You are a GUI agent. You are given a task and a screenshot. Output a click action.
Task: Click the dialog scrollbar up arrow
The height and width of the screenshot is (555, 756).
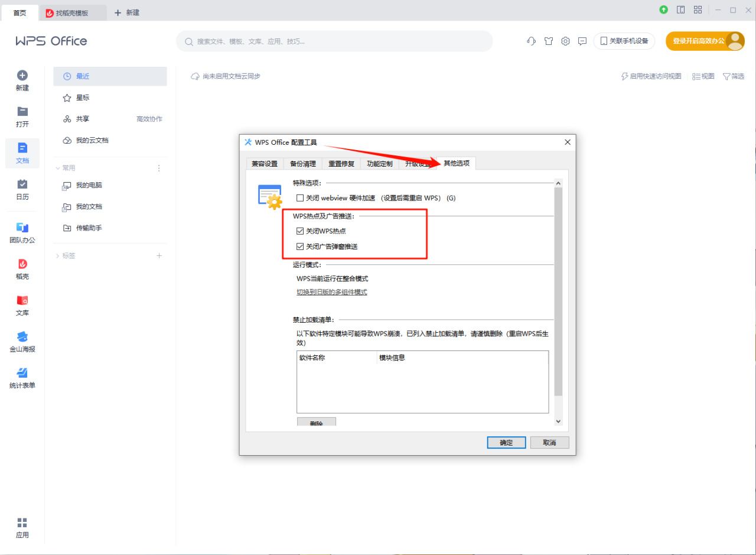click(558, 183)
